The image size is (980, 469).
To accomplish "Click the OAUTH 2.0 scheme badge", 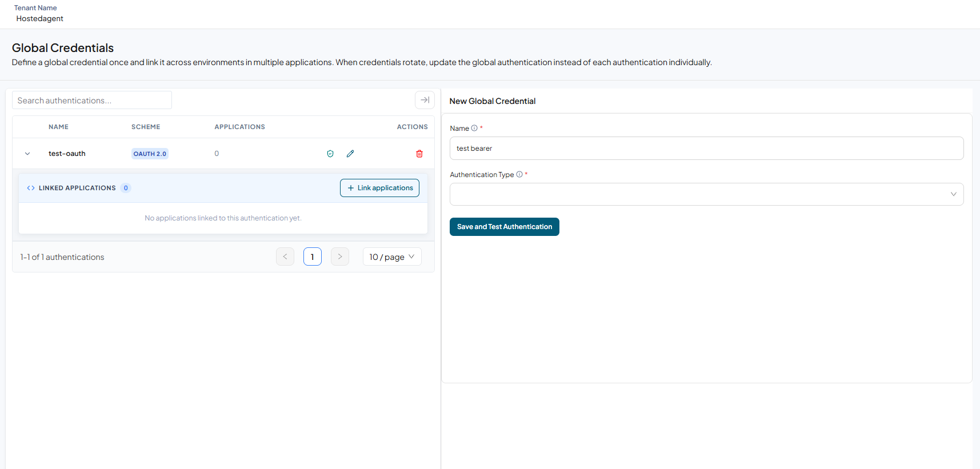I will (x=150, y=154).
